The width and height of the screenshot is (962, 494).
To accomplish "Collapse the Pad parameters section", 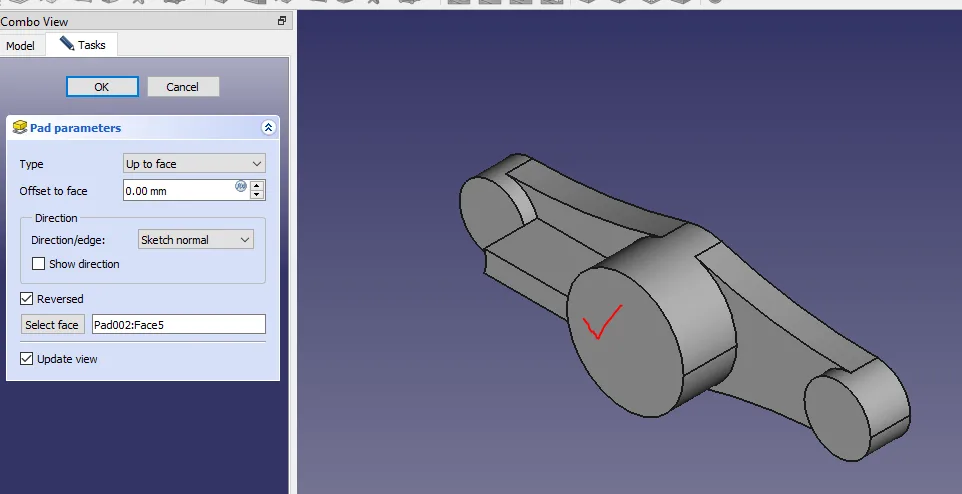I will (x=268, y=128).
